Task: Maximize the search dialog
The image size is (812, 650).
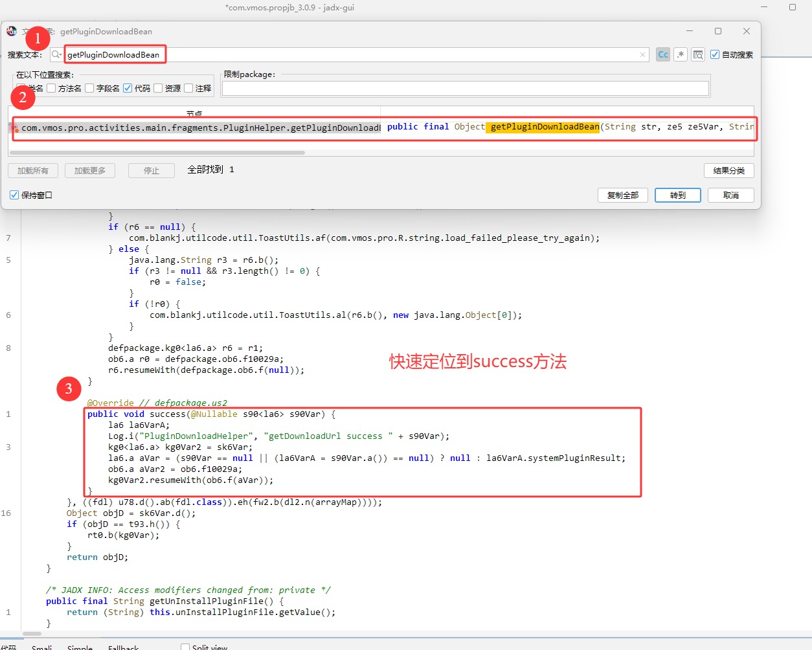Action: coord(718,31)
